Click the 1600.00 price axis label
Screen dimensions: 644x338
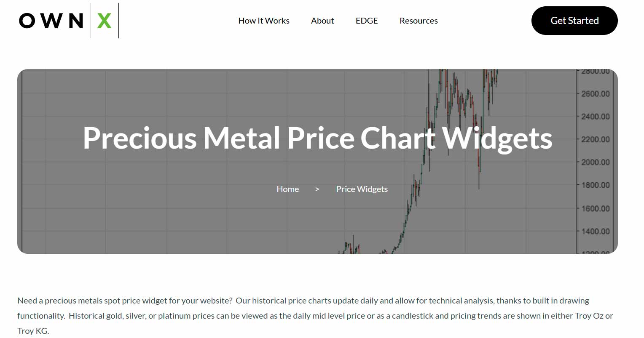[596, 208]
